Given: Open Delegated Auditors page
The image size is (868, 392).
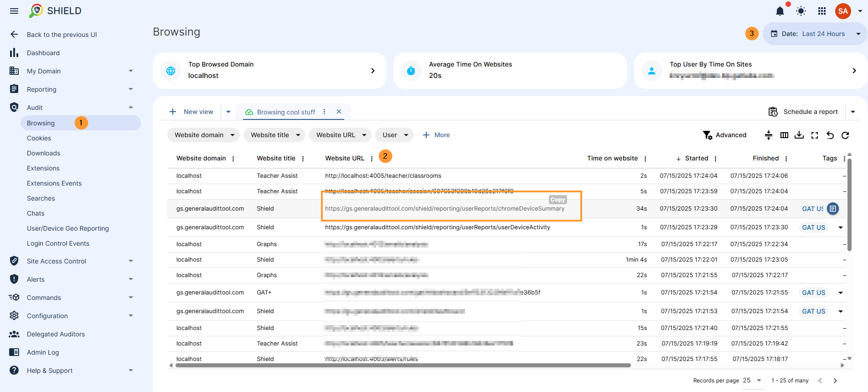Looking at the screenshot, I should click(x=56, y=334).
